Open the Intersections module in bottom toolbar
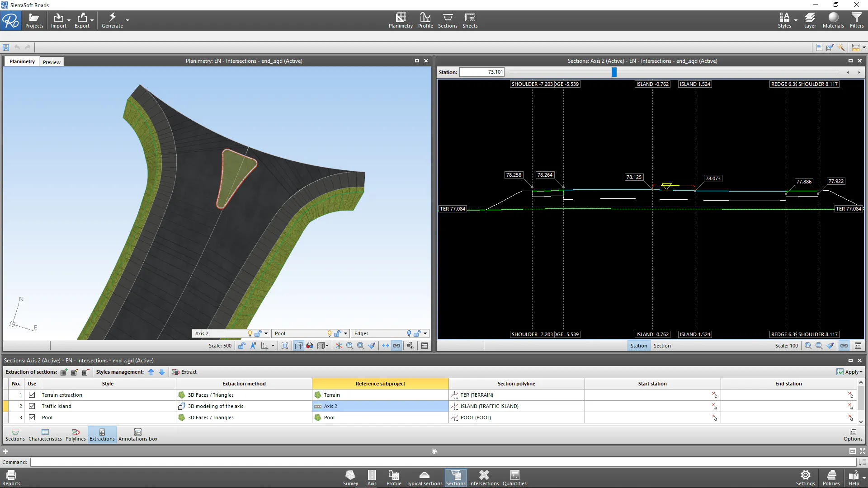The image size is (868, 488). pos(484,478)
